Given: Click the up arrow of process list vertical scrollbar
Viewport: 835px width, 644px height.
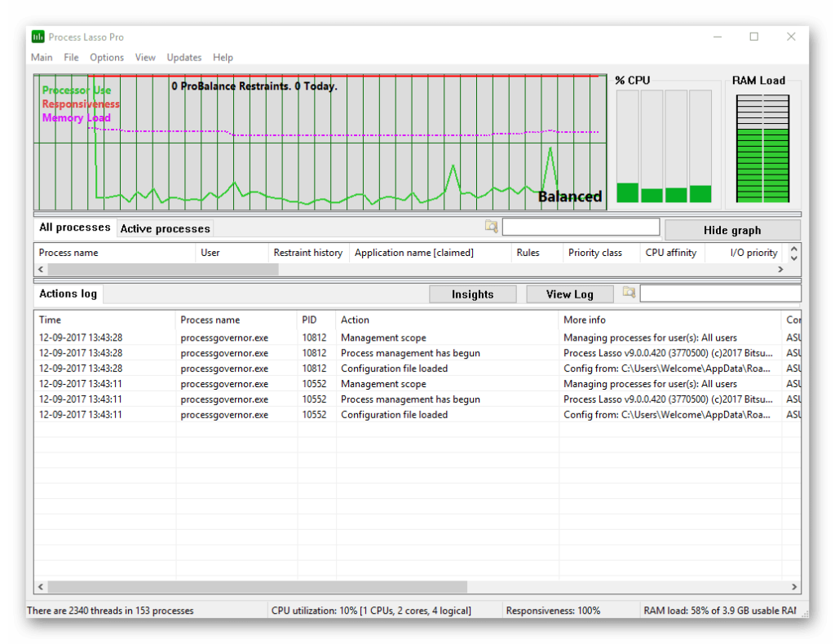Looking at the screenshot, I should pos(794,249).
